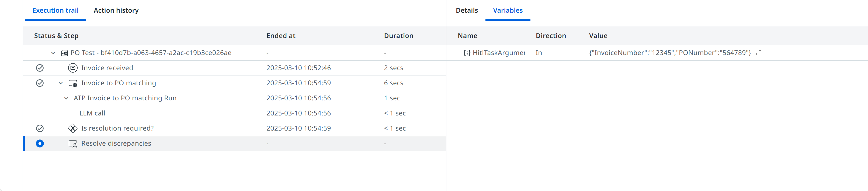Image resolution: width=868 pixels, height=191 pixels.
Task: Select the LLM call row
Action: point(234,113)
